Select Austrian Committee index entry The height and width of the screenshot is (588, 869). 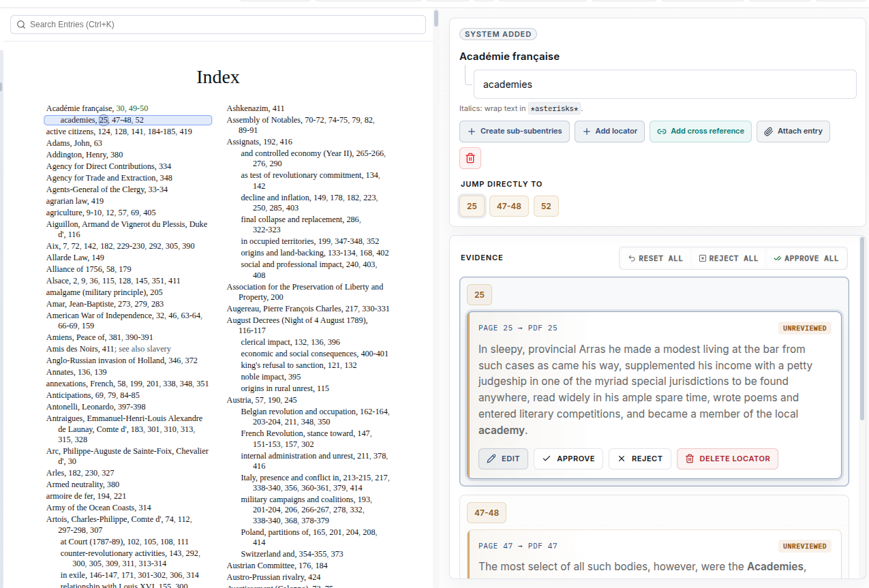pyautogui.click(x=277, y=566)
